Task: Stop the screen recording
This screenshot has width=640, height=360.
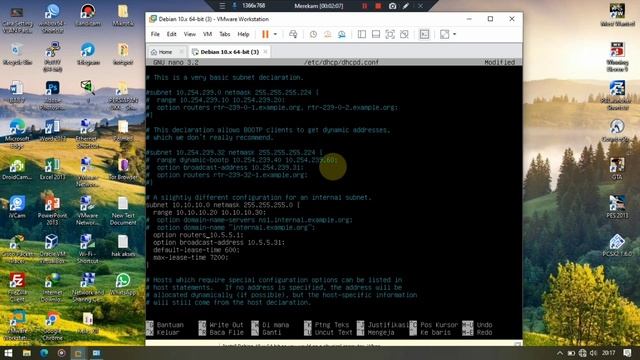Action: [378, 6]
